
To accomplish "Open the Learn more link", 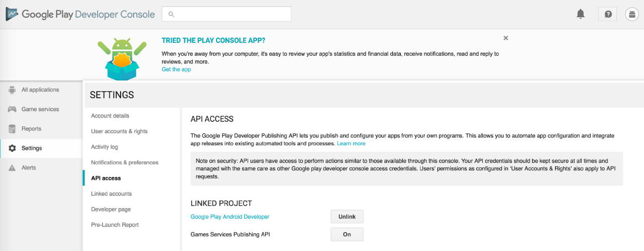I will [351, 143].
